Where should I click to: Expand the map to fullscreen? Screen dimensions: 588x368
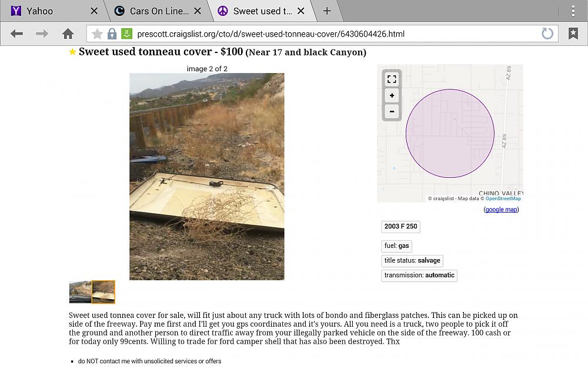click(392, 79)
